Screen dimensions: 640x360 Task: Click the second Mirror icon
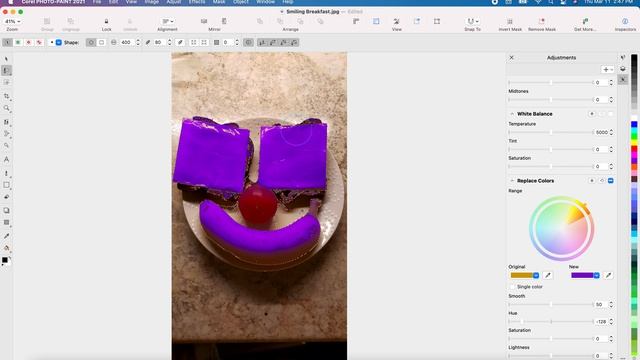[x=224, y=21]
